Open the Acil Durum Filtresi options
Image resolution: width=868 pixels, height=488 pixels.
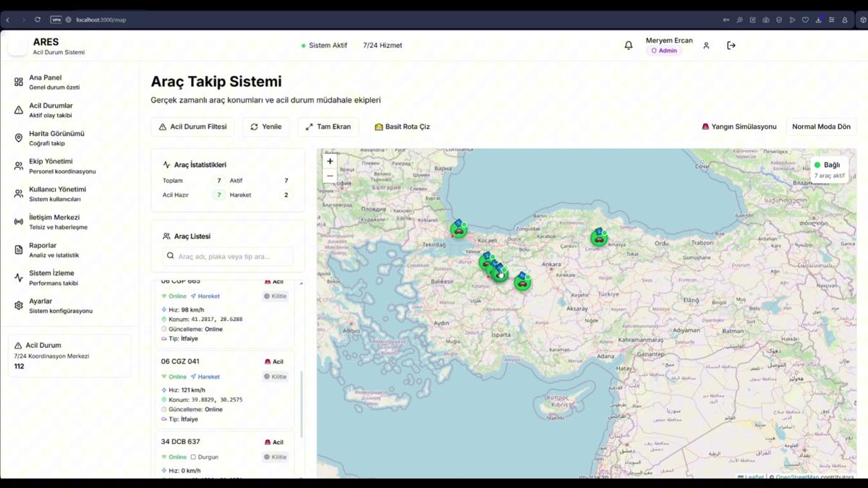tap(192, 126)
